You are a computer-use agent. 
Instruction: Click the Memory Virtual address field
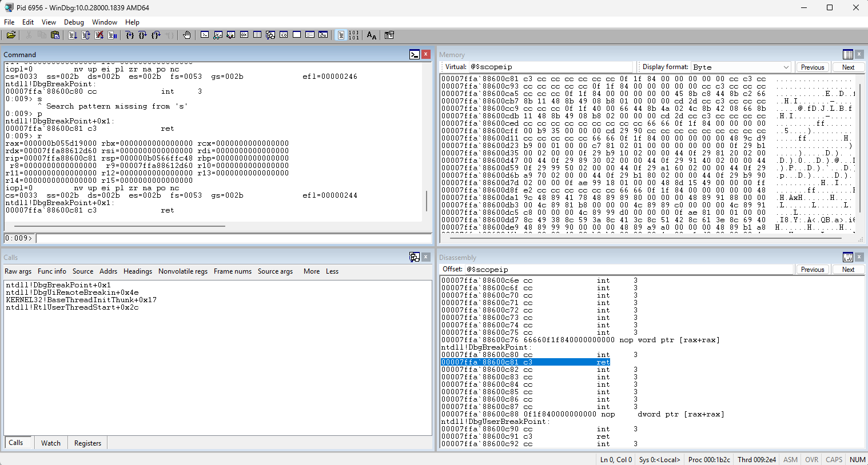coord(551,67)
